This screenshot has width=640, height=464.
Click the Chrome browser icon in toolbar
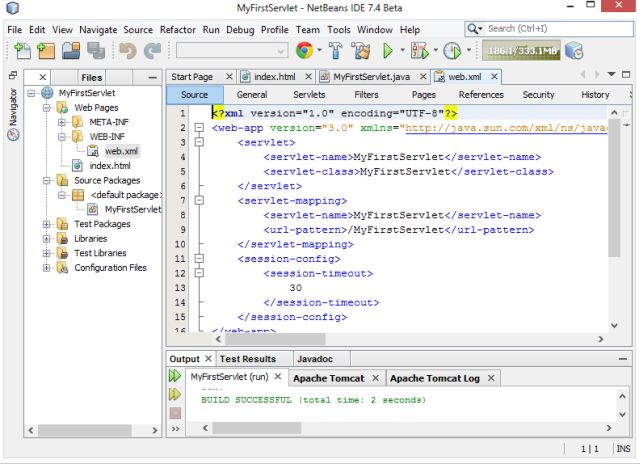coord(304,51)
